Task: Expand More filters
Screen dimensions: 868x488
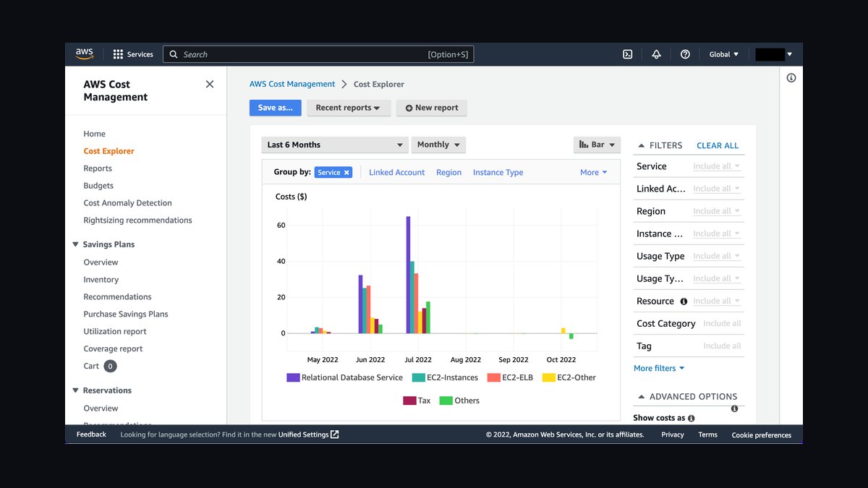Action: pos(658,368)
